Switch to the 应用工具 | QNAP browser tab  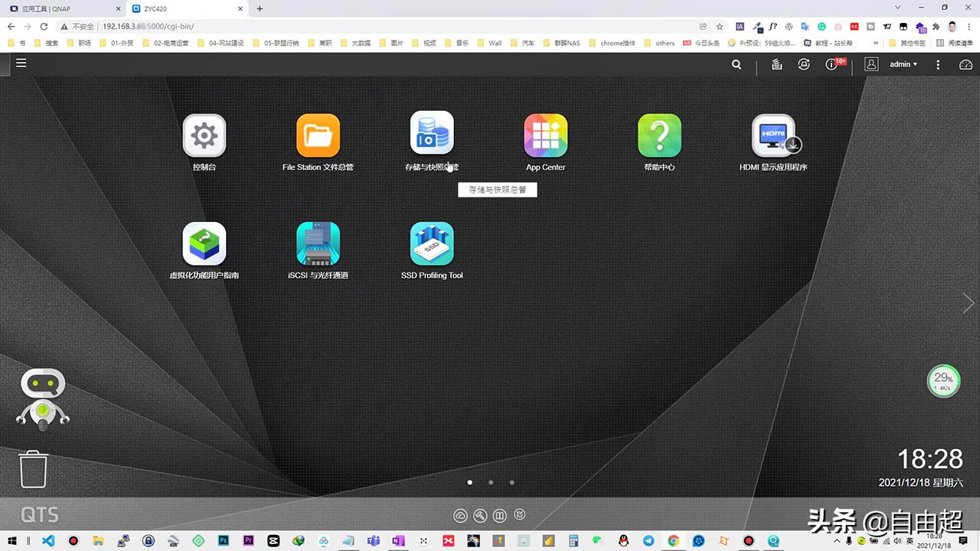pos(61,8)
